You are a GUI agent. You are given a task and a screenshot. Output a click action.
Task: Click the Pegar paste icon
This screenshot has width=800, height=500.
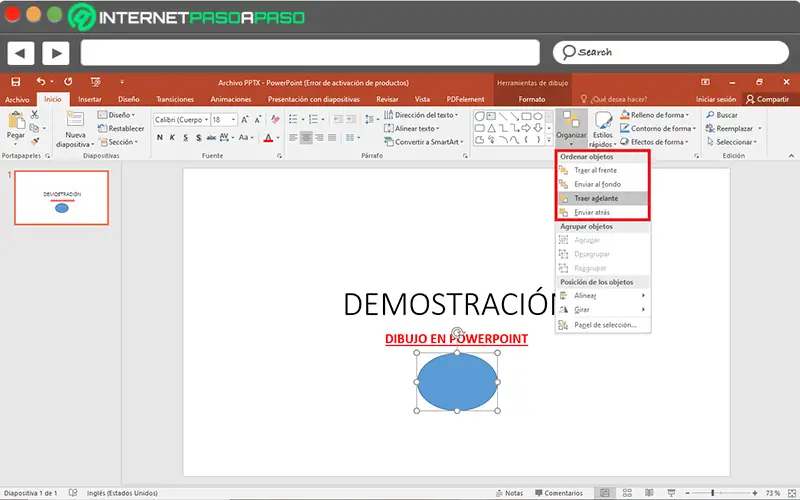point(15,122)
